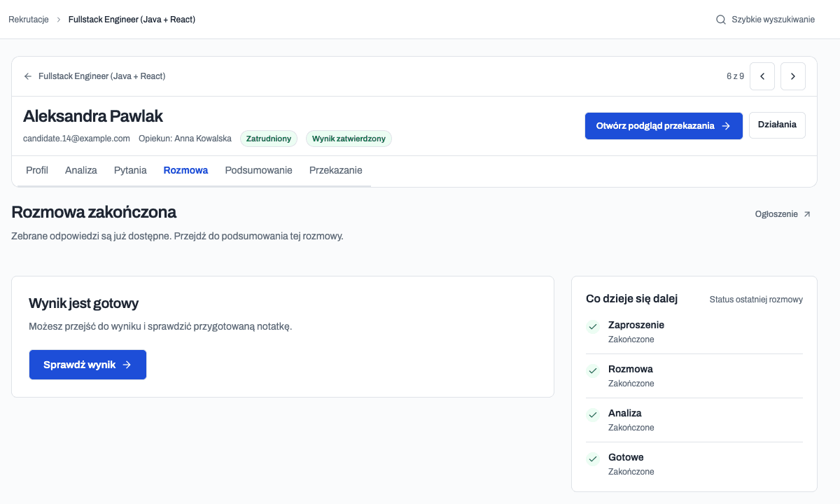The width and height of the screenshot is (840, 504).
Task: Click the green check next to Zaproszenie
Action: [x=593, y=326]
